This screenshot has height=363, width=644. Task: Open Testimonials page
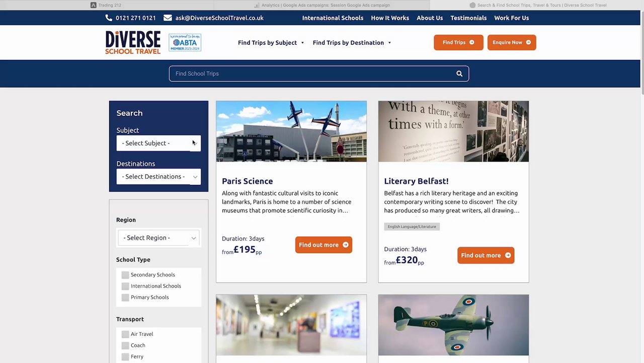(468, 18)
